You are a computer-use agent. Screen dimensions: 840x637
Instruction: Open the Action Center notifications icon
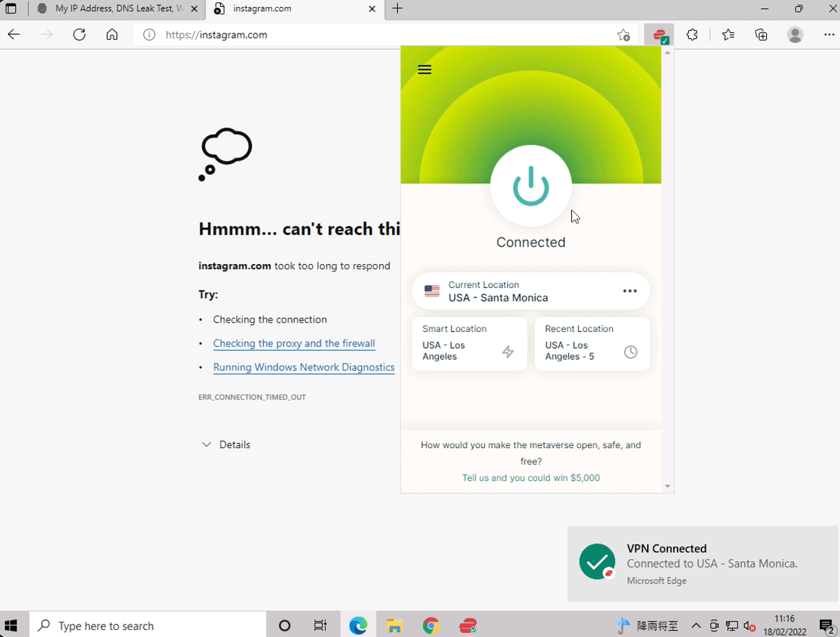(x=826, y=626)
